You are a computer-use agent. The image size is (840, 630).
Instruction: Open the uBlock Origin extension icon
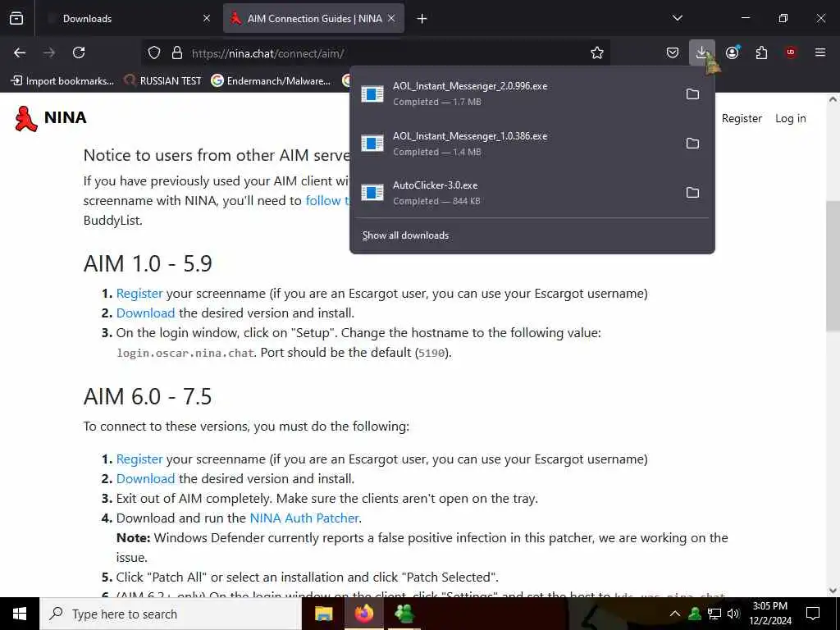791,52
